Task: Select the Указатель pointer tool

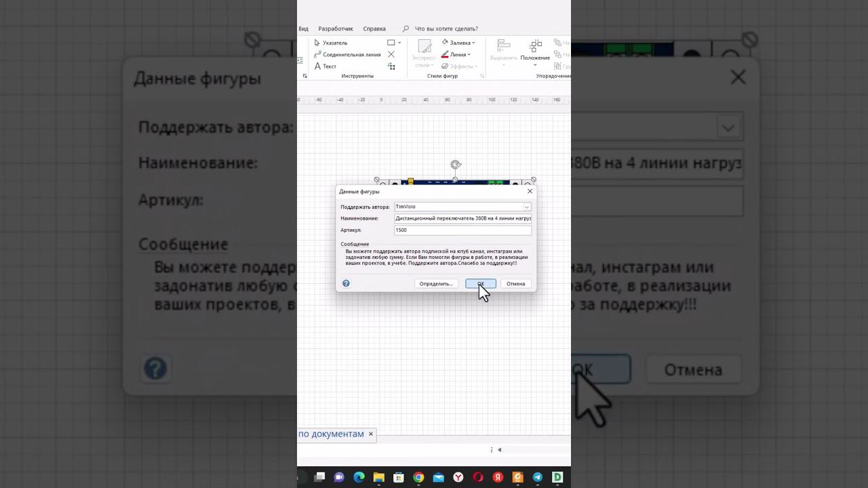Action: click(331, 43)
